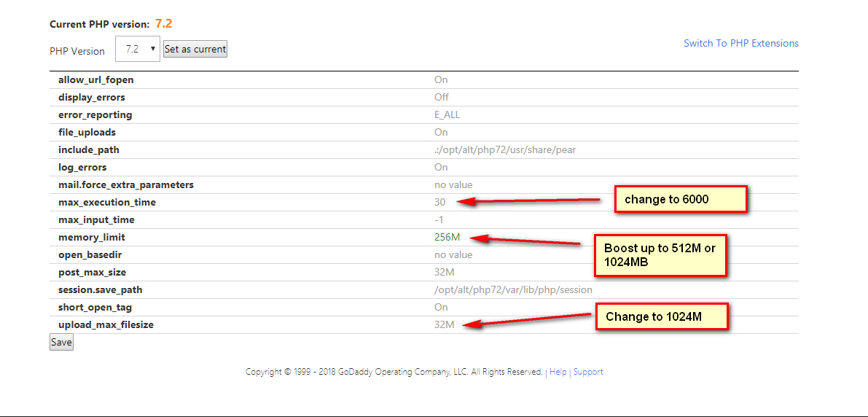Click the post_max_size 32M value
This screenshot has height=417, width=868.
point(444,272)
